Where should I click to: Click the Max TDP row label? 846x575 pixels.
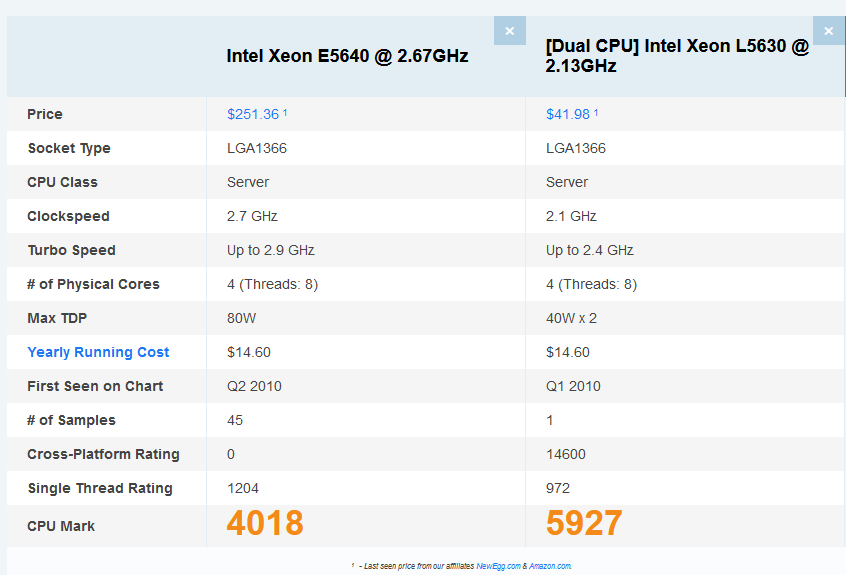click(57, 318)
